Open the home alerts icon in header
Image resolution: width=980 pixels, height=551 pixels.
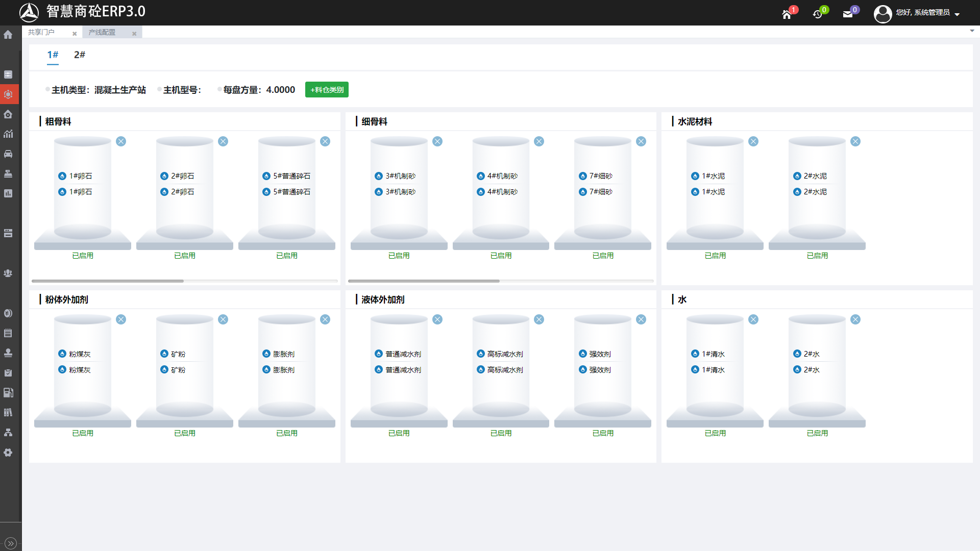[787, 14]
